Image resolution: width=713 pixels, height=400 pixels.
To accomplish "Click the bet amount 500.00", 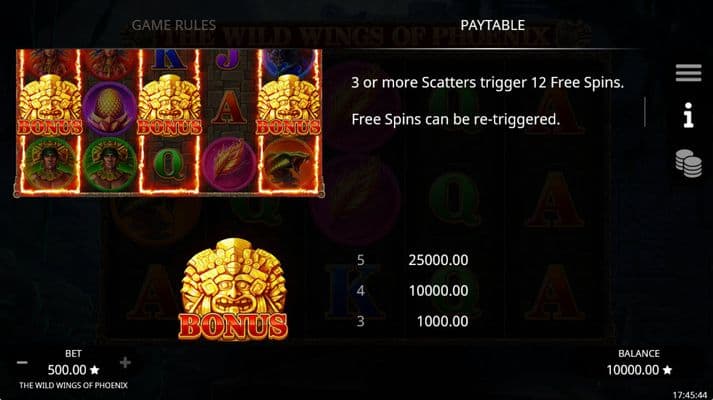I will pos(67,370).
